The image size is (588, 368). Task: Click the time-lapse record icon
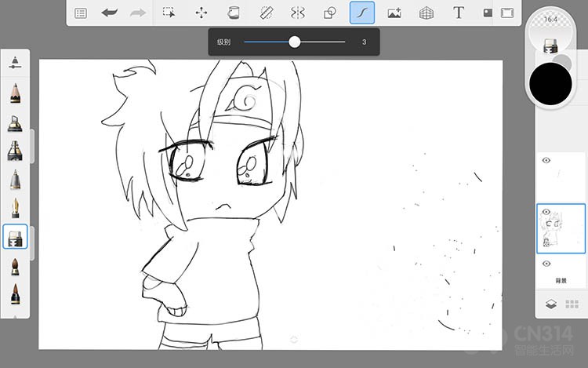(x=488, y=13)
